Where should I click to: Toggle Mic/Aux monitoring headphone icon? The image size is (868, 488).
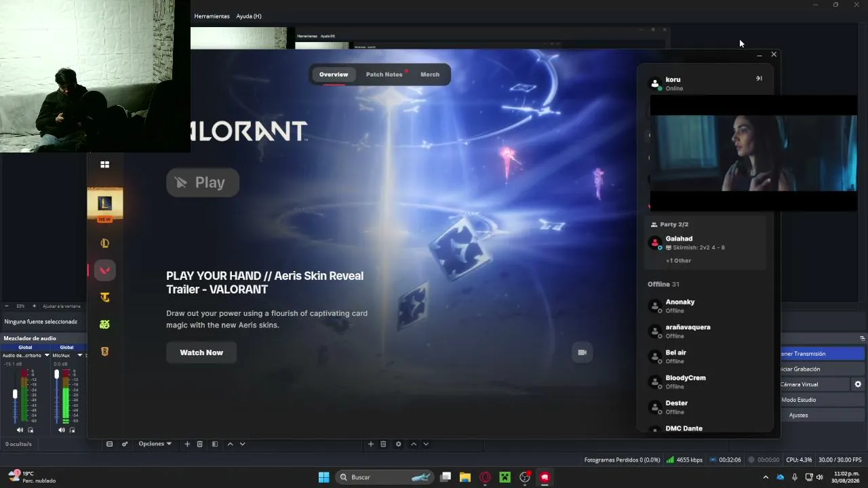pyautogui.click(x=72, y=430)
